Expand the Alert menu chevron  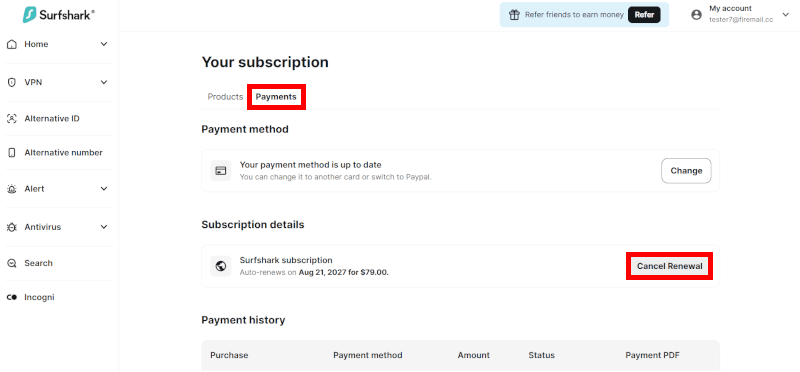(x=104, y=189)
